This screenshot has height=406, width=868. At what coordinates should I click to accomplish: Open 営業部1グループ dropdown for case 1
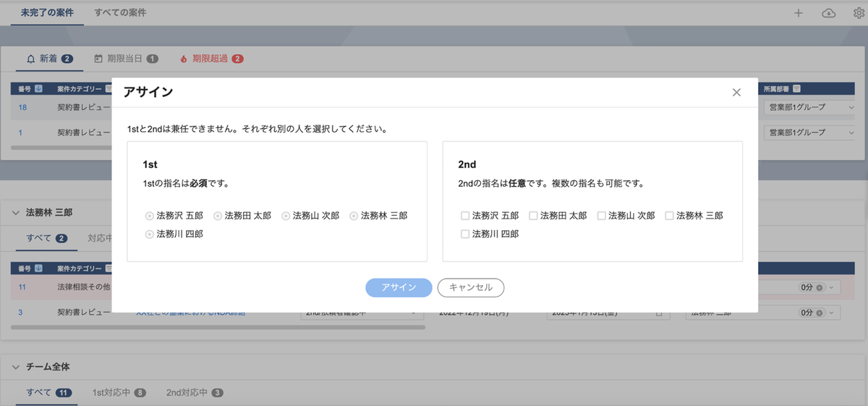tap(809, 132)
